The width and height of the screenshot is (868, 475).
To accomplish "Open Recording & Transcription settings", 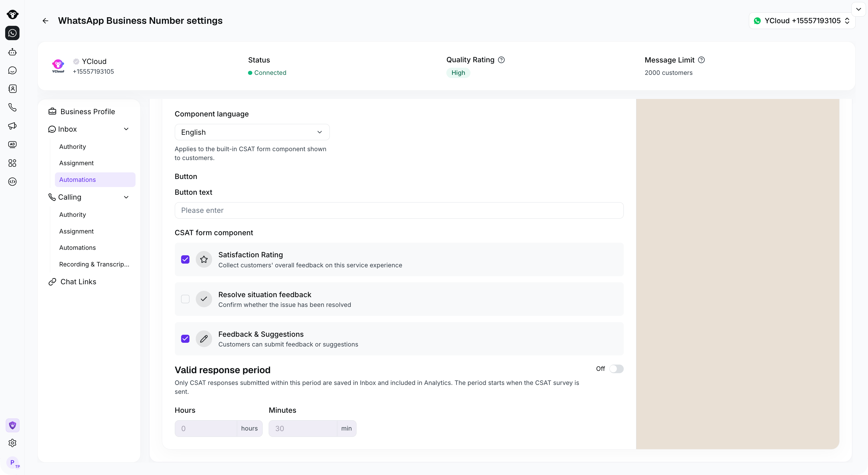I will coord(94,264).
